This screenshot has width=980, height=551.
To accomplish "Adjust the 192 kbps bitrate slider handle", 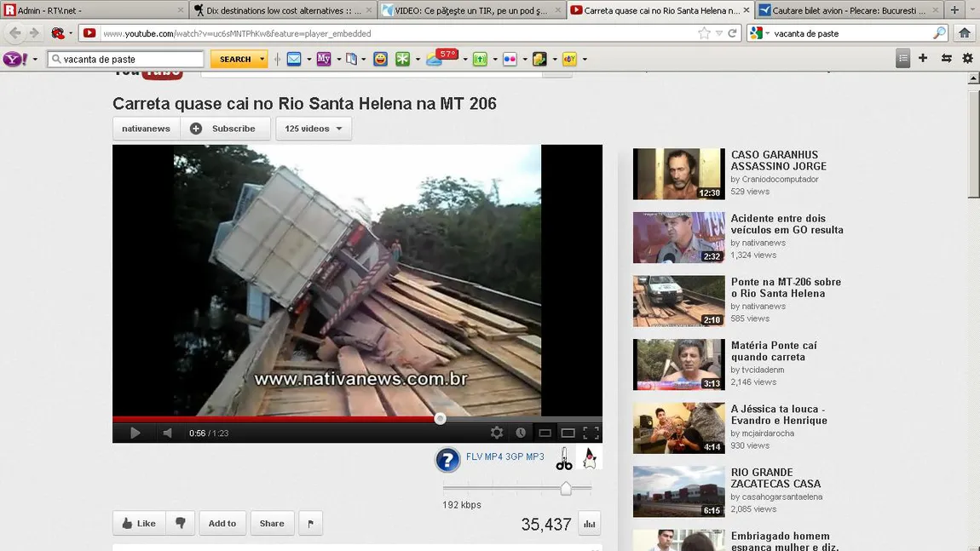I will (566, 488).
